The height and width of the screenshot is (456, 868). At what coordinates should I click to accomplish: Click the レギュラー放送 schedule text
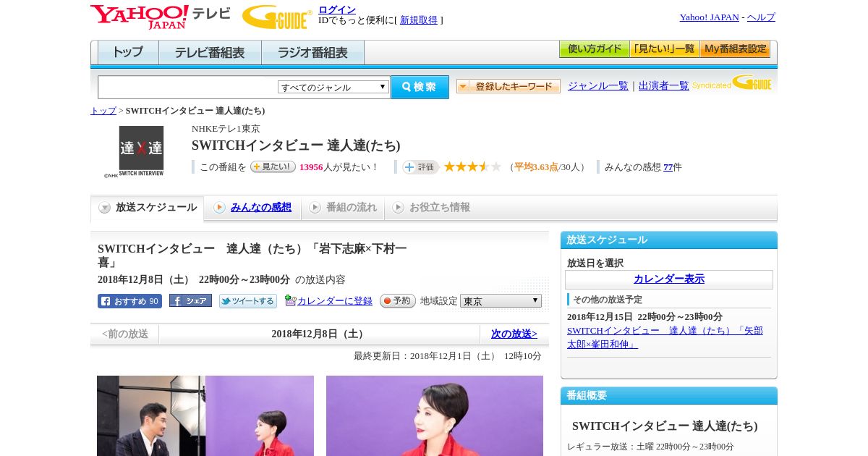tap(650, 447)
